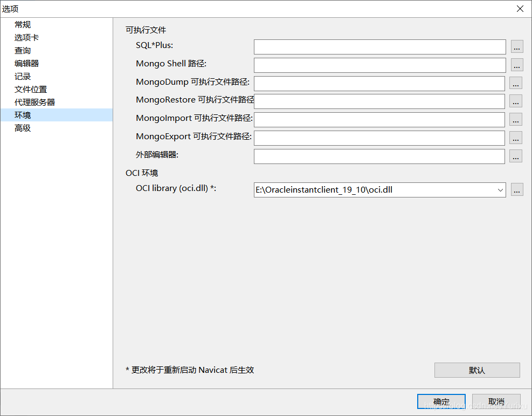Click the SQL*Plus path input field
This screenshot has height=416, width=532.
[379, 47]
